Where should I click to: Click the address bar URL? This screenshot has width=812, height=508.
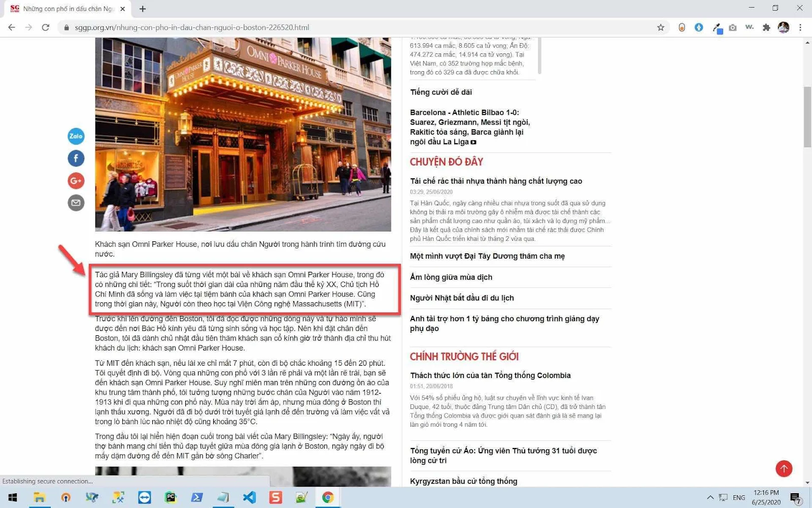pyautogui.click(x=192, y=27)
